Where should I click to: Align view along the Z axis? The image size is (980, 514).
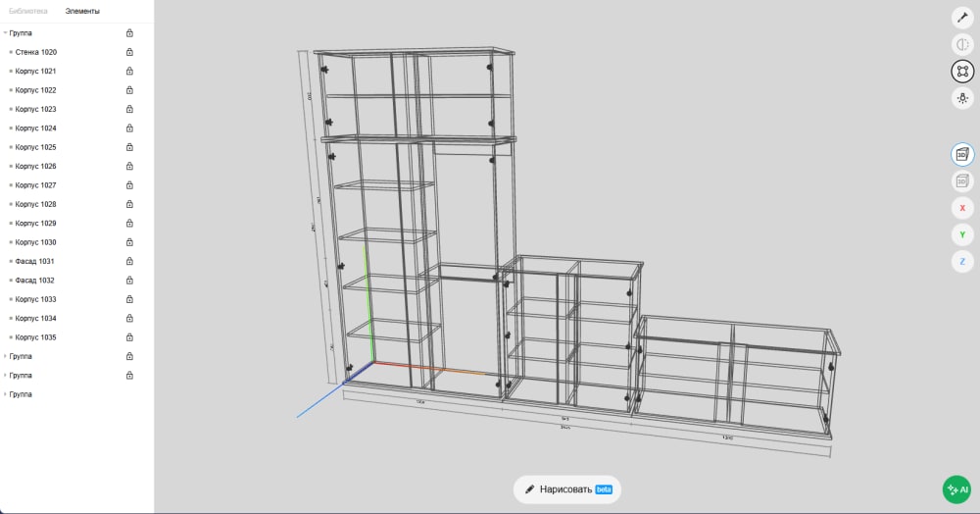962,262
